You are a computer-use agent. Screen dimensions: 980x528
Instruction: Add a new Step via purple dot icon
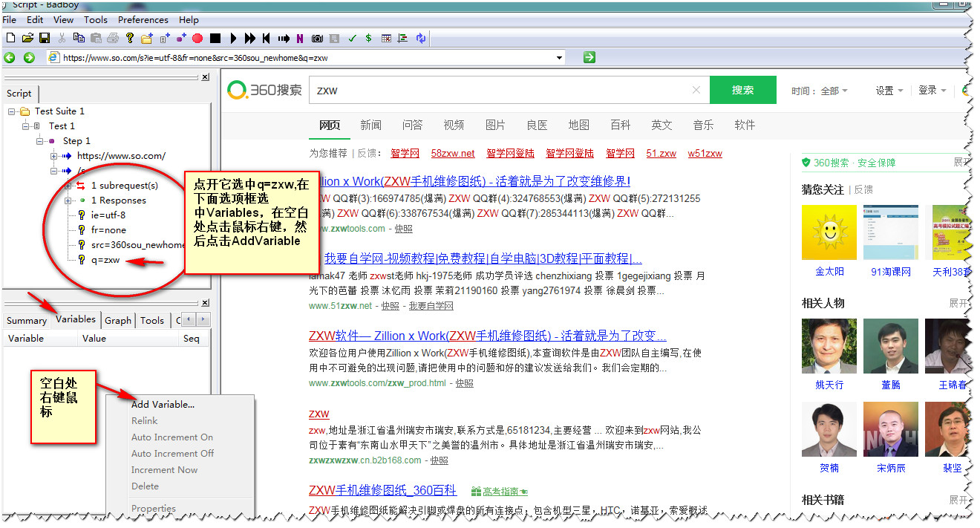(x=181, y=38)
